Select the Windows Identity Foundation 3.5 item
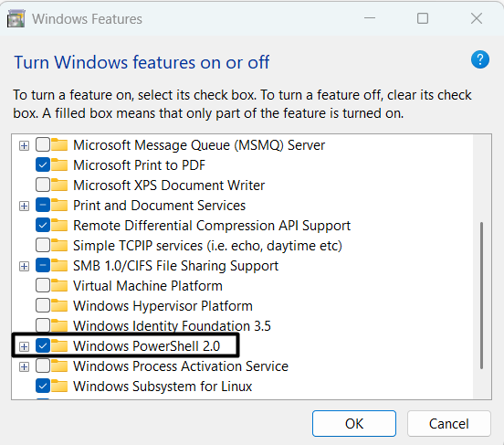The height and width of the screenshot is (445, 504). click(172, 325)
